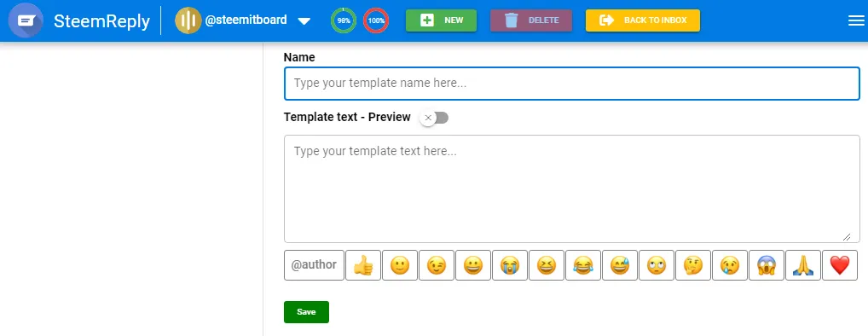The width and height of the screenshot is (868, 336).
Task: Insert the red heart emoji
Action: pos(840,265)
